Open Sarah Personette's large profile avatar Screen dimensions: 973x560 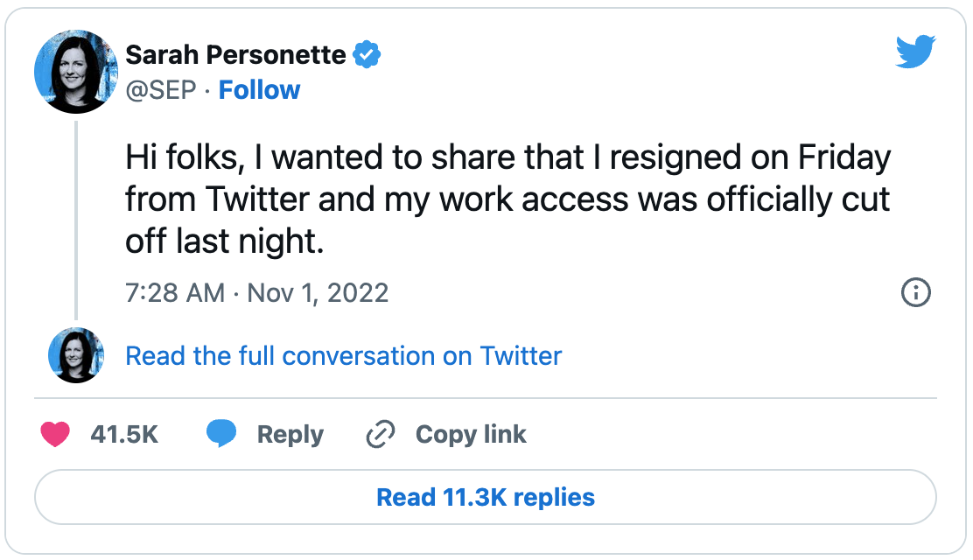pyautogui.click(x=75, y=72)
